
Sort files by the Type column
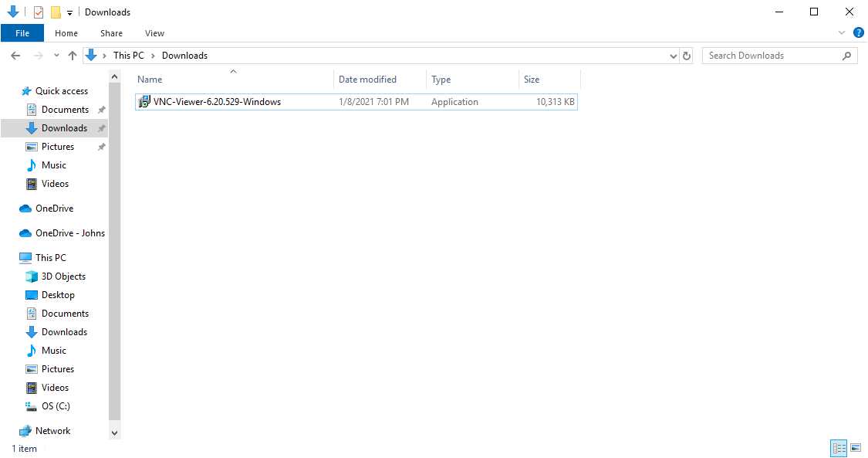pos(473,80)
